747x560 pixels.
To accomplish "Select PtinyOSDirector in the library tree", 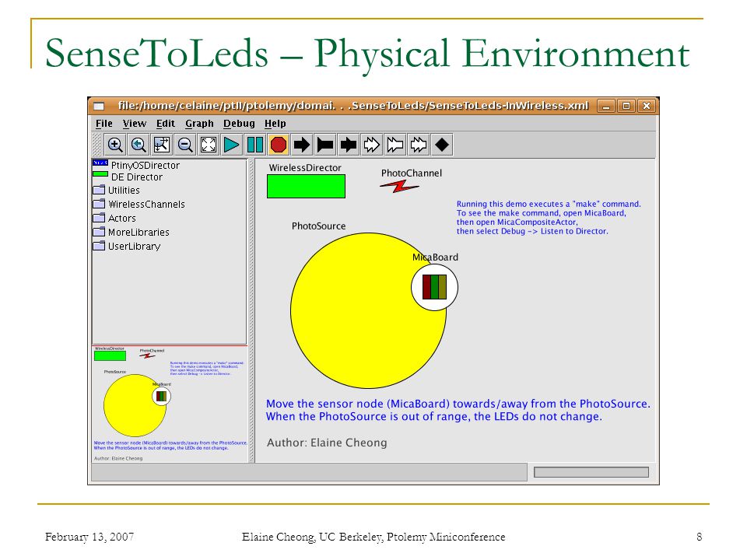I will coord(136,165).
